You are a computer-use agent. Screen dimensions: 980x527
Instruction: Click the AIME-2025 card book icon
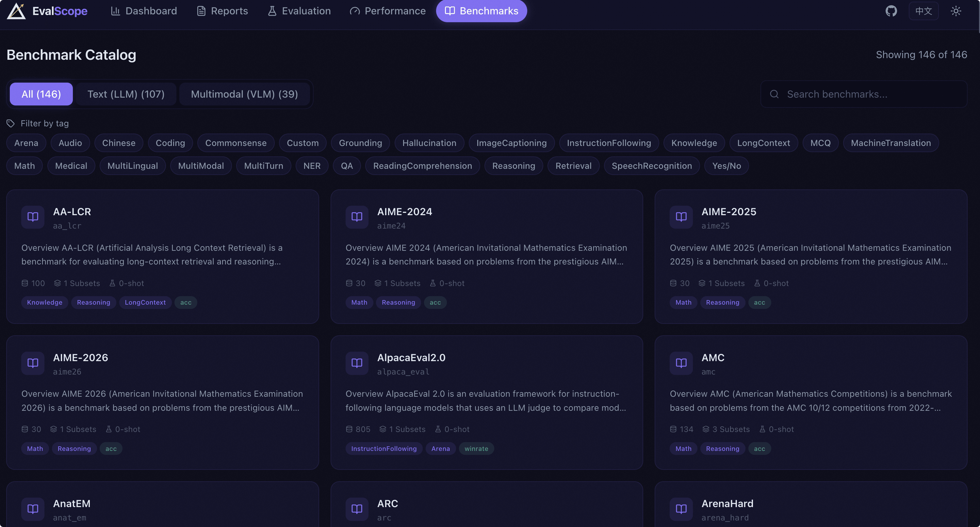coord(681,217)
